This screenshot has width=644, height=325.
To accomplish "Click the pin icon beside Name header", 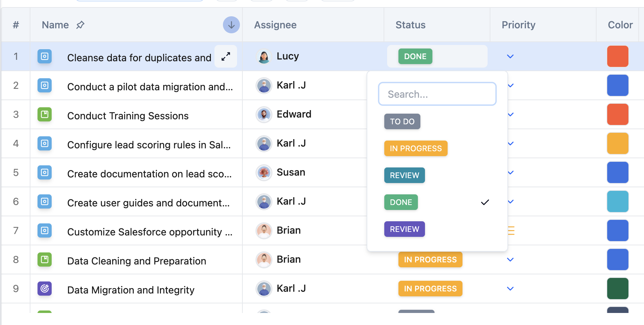I will tap(80, 25).
